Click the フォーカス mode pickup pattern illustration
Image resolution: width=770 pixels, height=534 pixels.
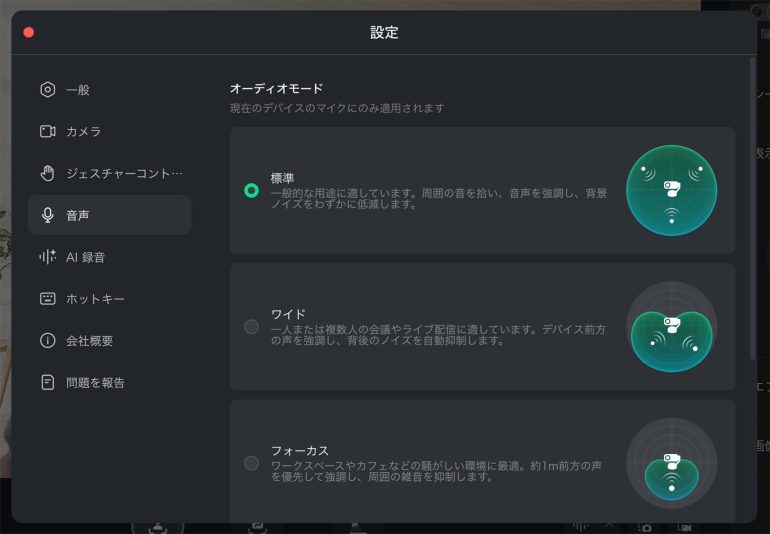pos(671,463)
